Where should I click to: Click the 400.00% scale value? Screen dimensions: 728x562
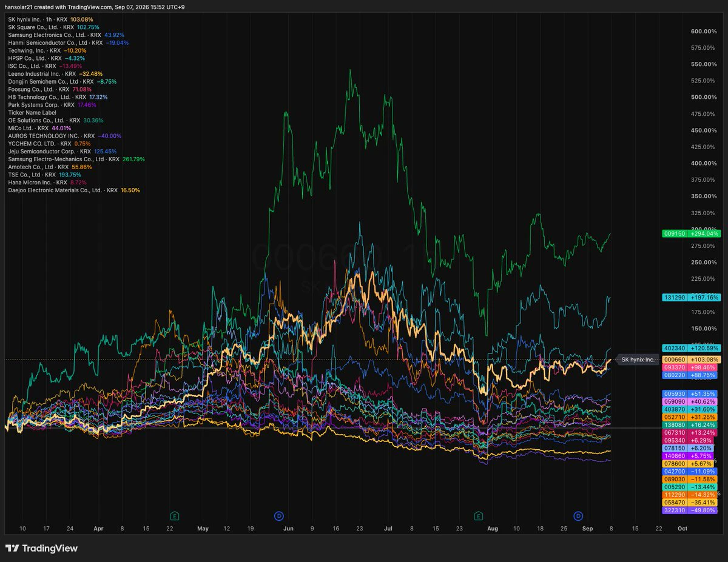[x=704, y=163]
